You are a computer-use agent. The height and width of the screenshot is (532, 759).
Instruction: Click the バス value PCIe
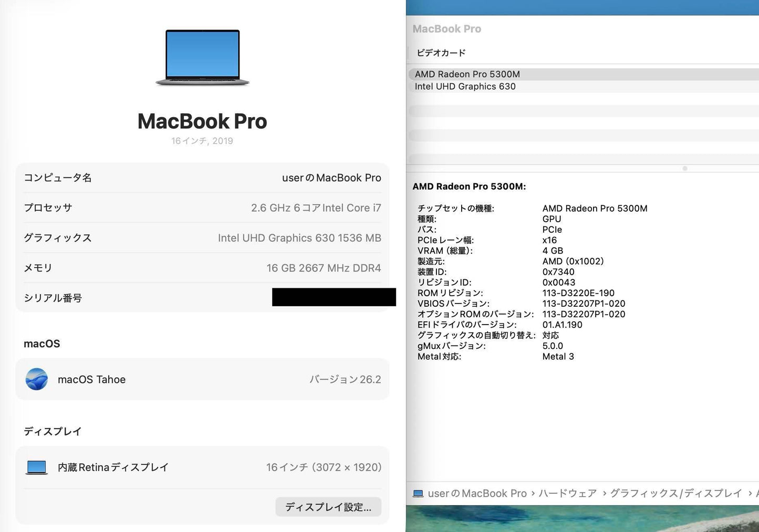tap(552, 230)
